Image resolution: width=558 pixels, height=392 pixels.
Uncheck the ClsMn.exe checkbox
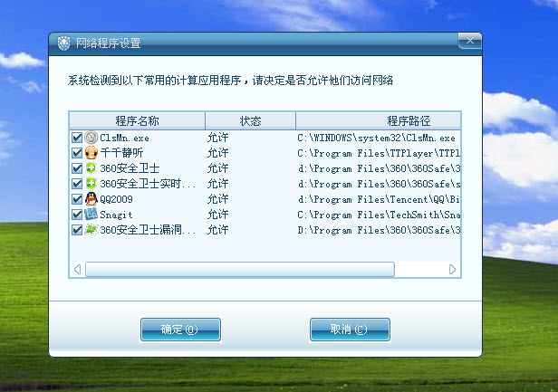click(77, 138)
